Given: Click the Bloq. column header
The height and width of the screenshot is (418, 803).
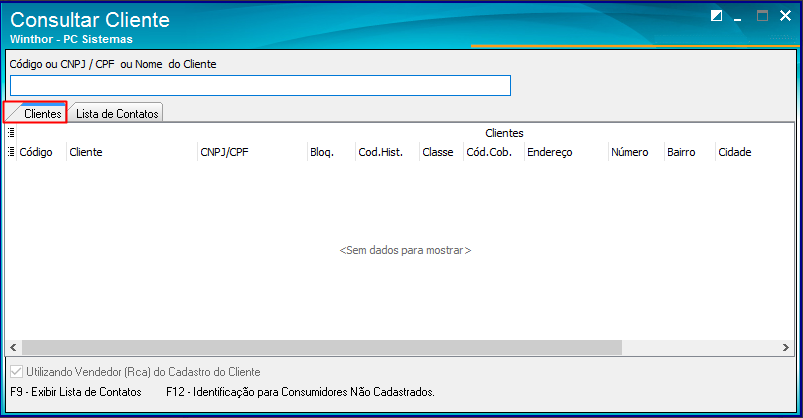Looking at the screenshot, I should (331, 152).
